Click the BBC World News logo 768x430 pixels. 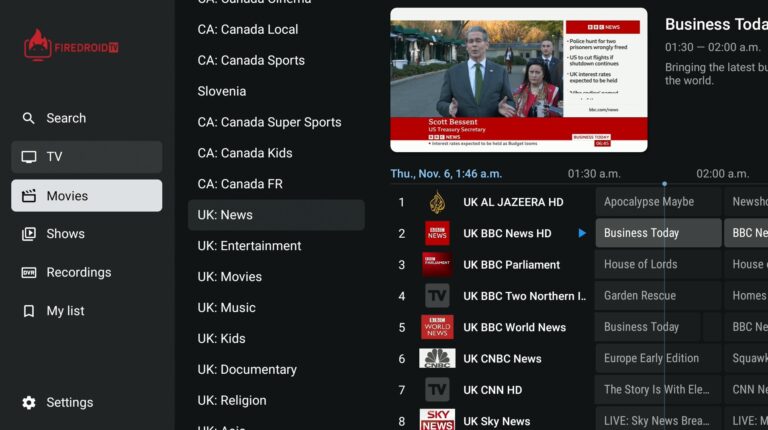pyautogui.click(x=437, y=327)
